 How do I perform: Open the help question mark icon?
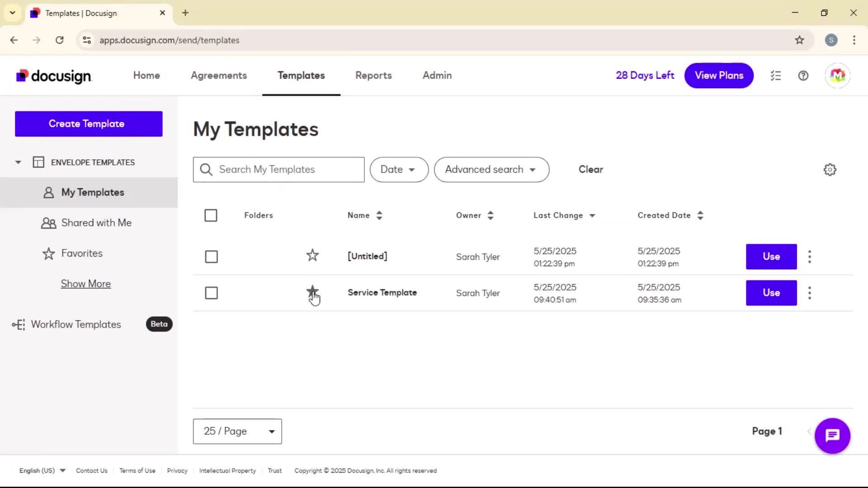tap(803, 76)
